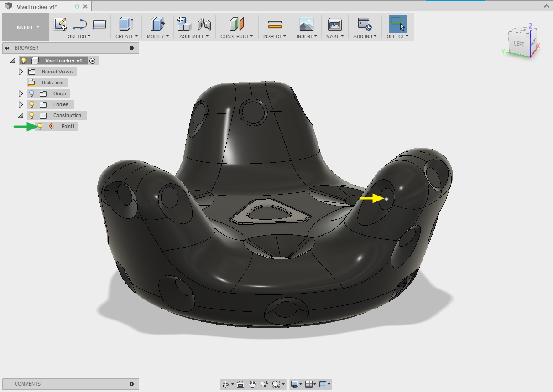Viewport: 553px width, 392px height.
Task: Open the MODIFY menu
Action: (158, 36)
